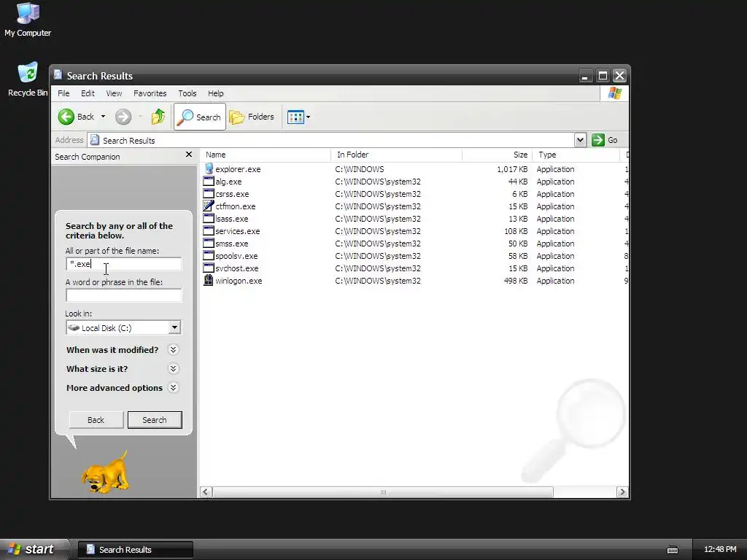Select the lsass.exe file icon
747x560 pixels.
(209, 218)
